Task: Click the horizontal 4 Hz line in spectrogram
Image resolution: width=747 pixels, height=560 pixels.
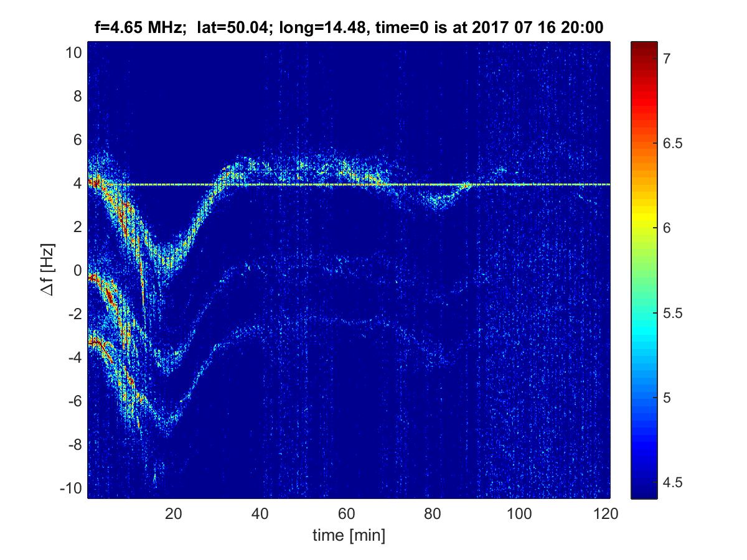Action: pyautogui.click(x=374, y=184)
